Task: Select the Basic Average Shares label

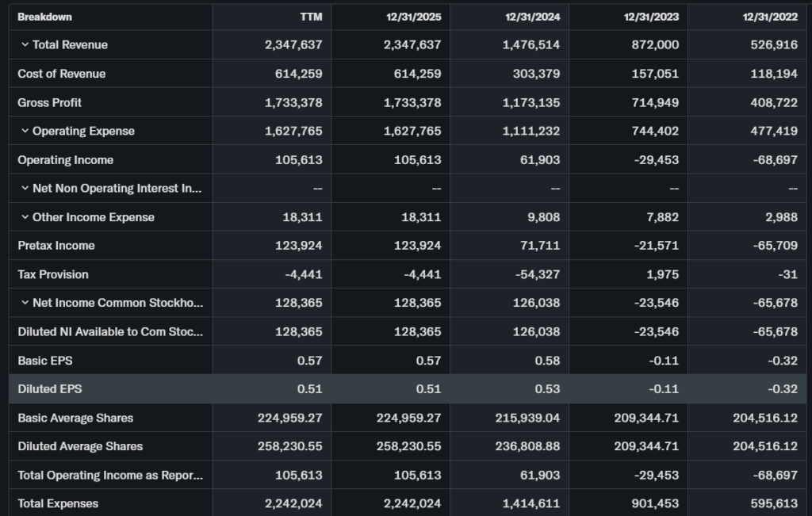Action: [75, 418]
